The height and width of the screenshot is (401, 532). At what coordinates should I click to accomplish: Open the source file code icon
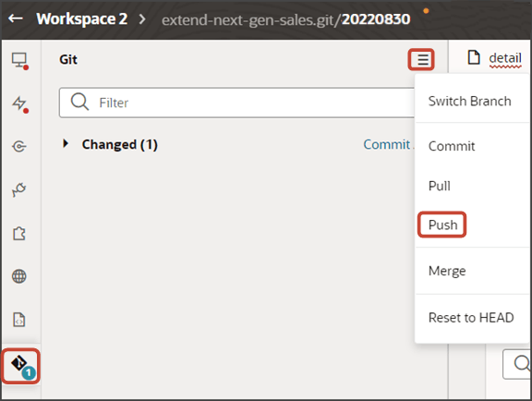[x=19, y=320]
